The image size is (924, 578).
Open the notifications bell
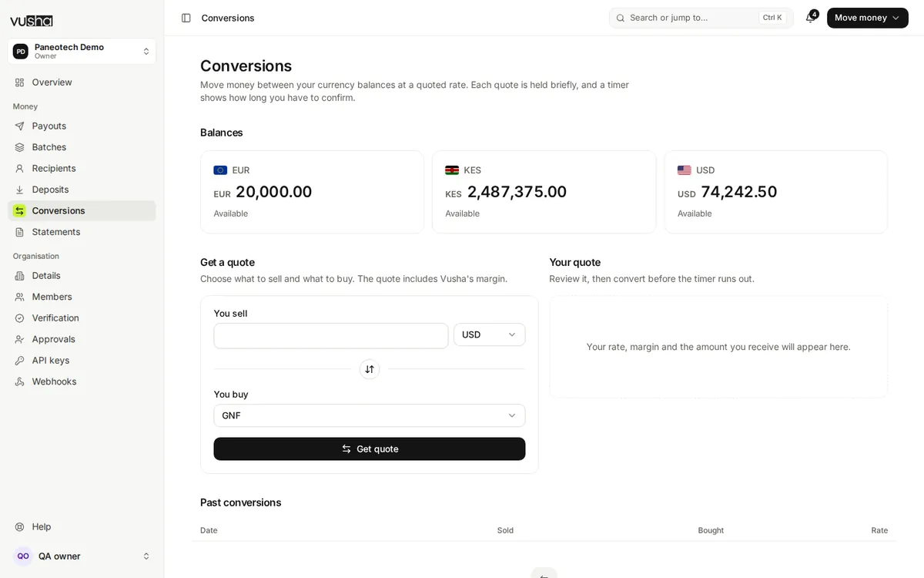810,18
